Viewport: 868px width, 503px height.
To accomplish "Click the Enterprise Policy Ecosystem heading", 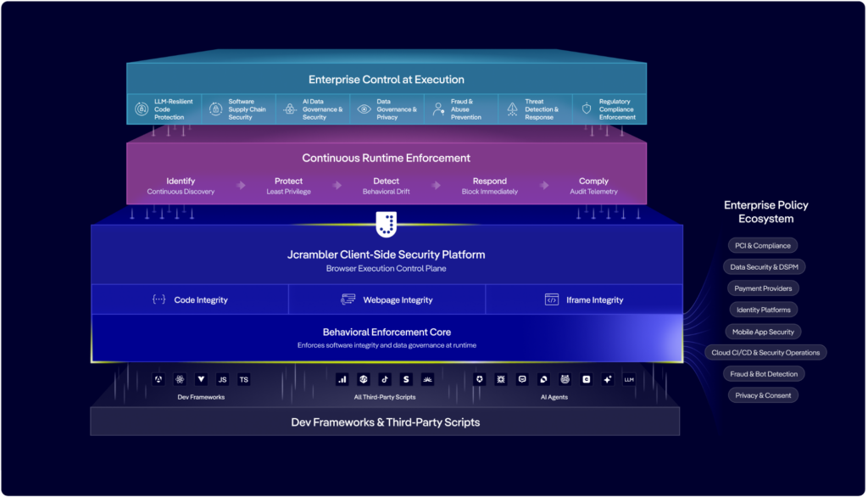I will (765, 212).
